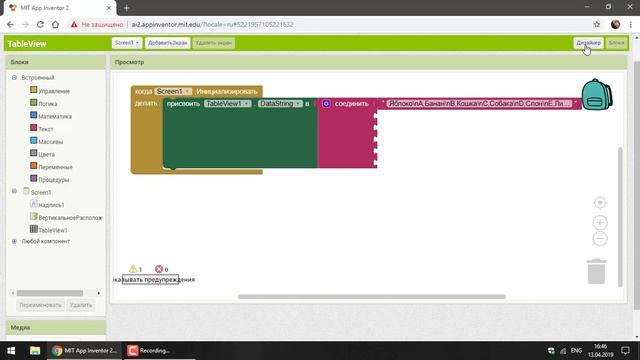Viewport: 640px width, 360px height.
Task: Collapse the Screen1 tree node
Action: 14,191
